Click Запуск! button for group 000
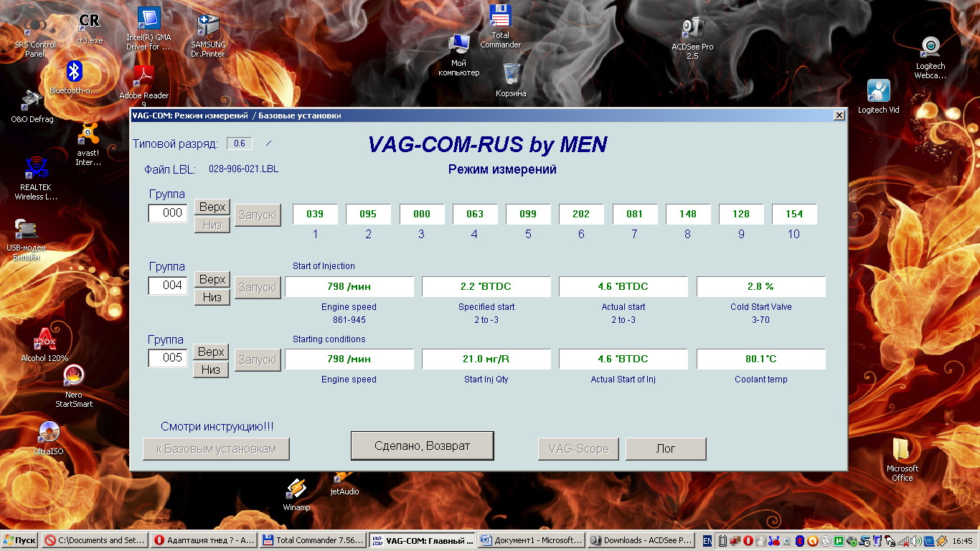Image resolution: width=980 pixels, height=551 pixels. (258, 215)
